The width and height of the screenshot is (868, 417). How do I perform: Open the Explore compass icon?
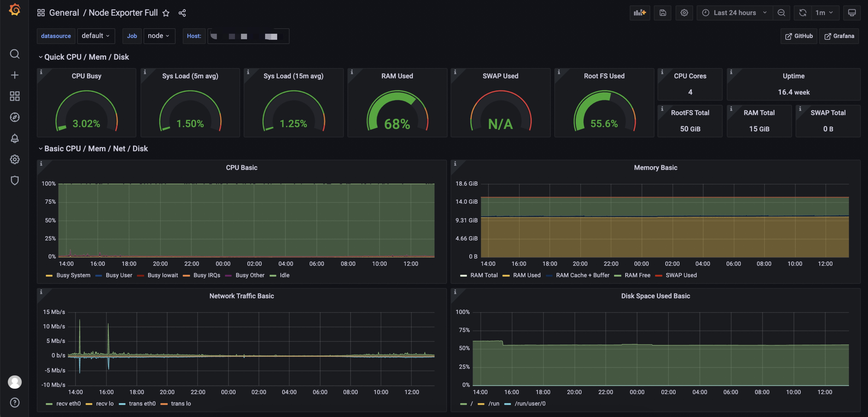click(14, 117)
